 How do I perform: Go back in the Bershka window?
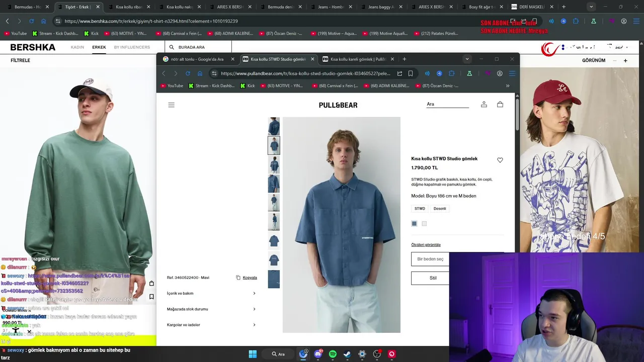tap(7, 21)
